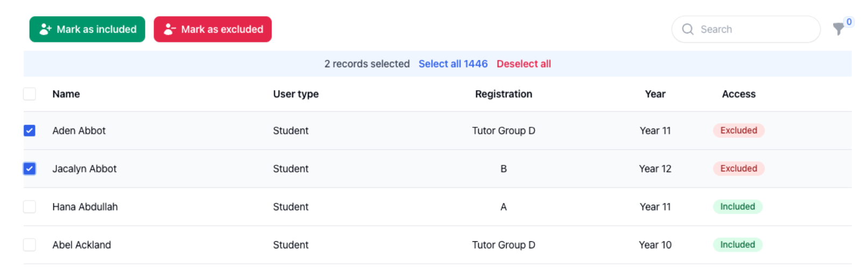Click the Mark as included button
The width and height of the screenshot is (868, 273).
[x=87, y=29]
